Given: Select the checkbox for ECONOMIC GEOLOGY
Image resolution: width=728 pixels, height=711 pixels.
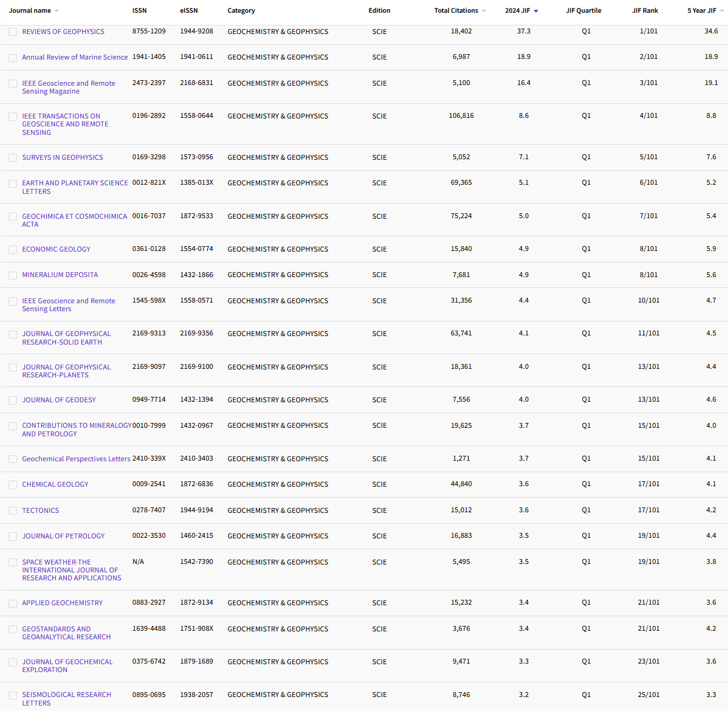Looking at the screenshot, I should tap(13, 249).
